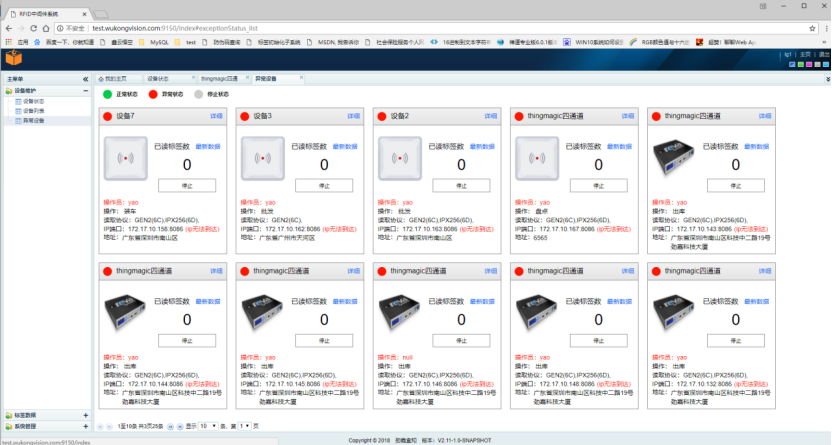Go to the last page of results
Screen dimensions: 832x445
coord(180,426)
